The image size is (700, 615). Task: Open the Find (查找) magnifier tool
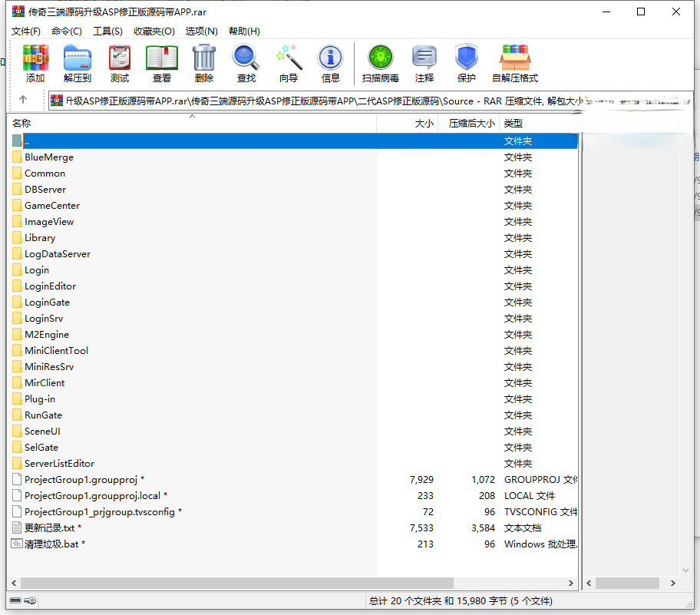pos(246,63)
